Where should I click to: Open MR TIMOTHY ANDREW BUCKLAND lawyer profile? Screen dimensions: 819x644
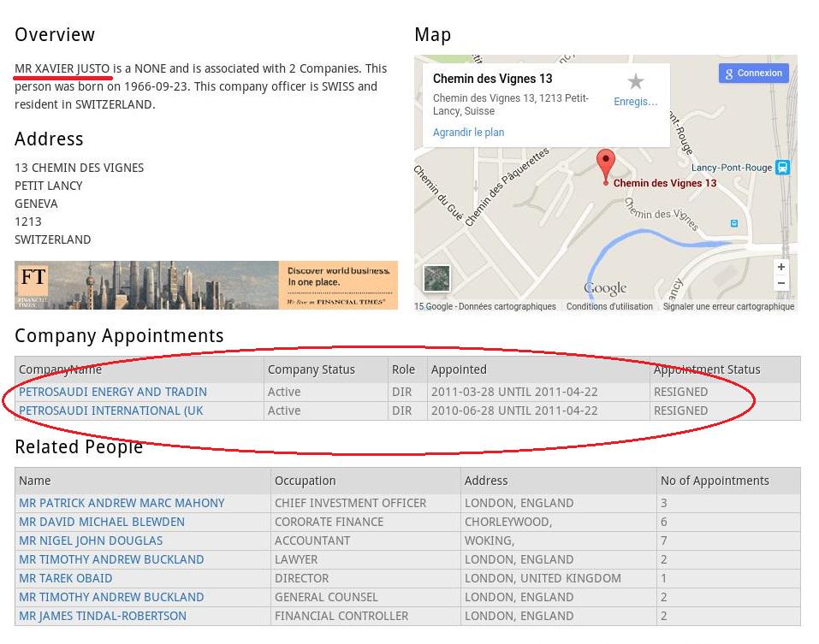pos(111,559)
